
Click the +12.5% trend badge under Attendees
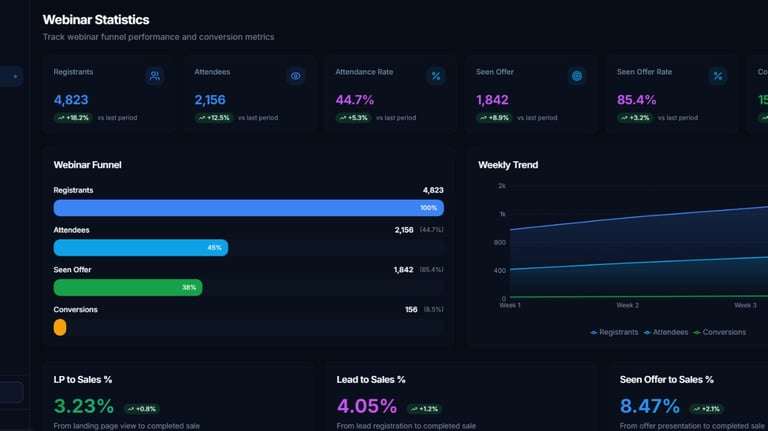pos(214,118)
